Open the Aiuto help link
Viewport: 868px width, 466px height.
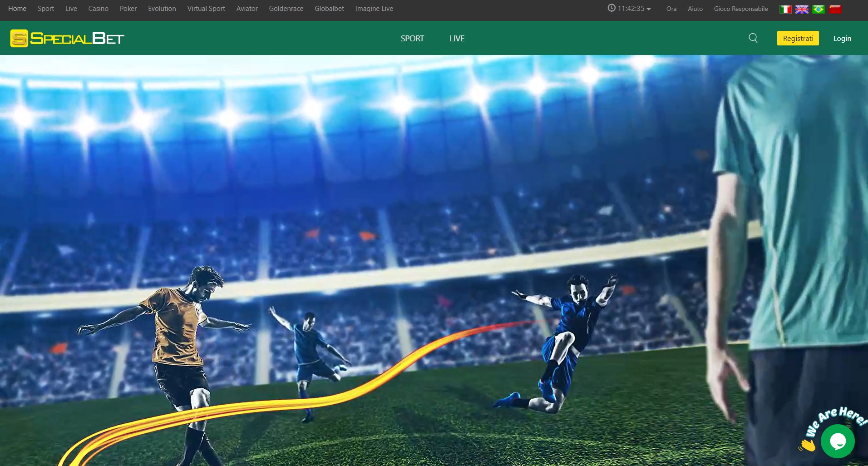coord(695,9)
